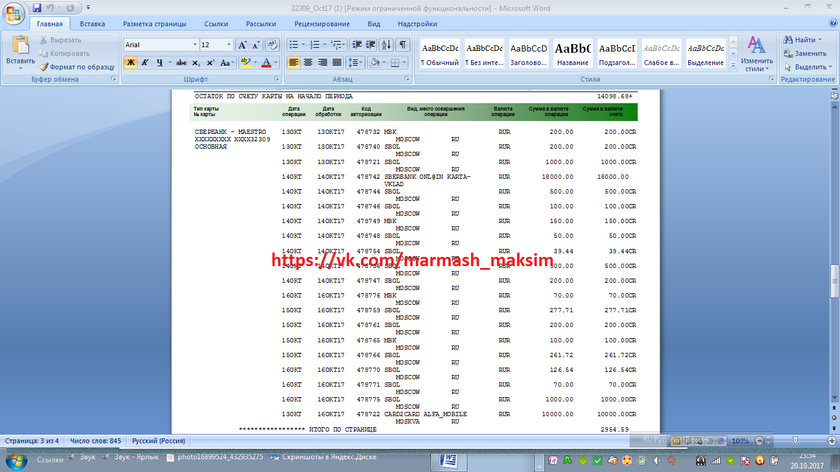This screenshot has height=472, width=840.
Task: Apply subscript formatting
Action: click(196, 63)
